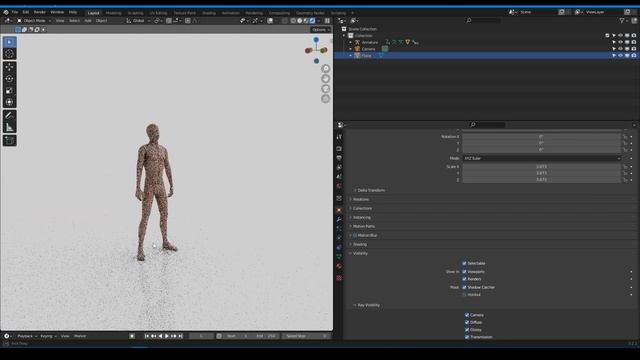Open the Window menu
This screenshot has width=640, height=360.
[57, 12]
